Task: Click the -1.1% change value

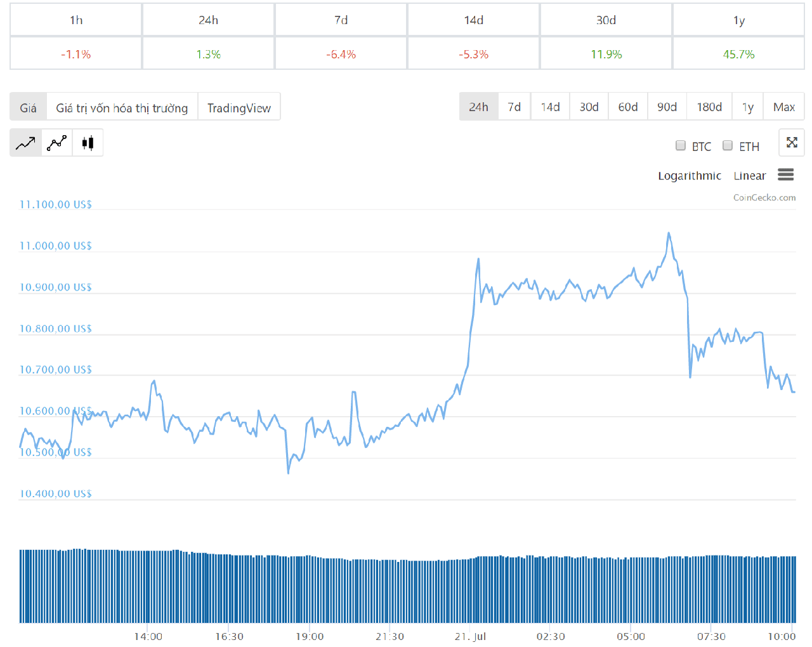Action: pyautogui.click(x=76, y=55)
